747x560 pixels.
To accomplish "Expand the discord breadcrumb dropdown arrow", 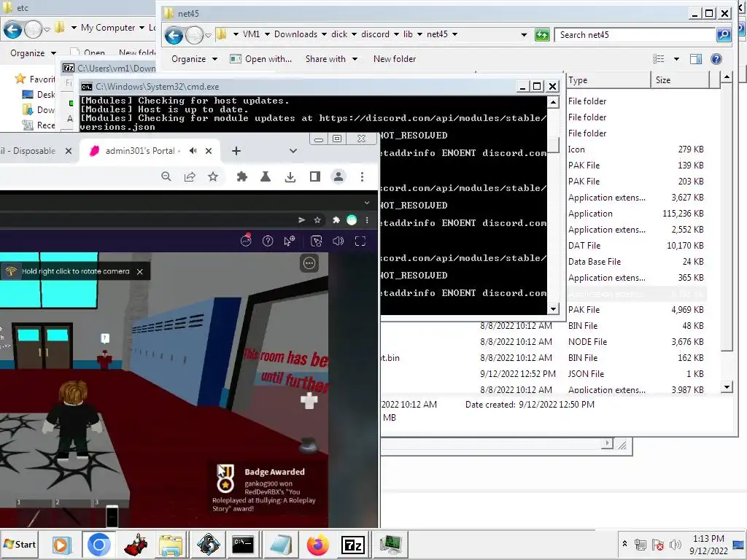I will (396, 34).
